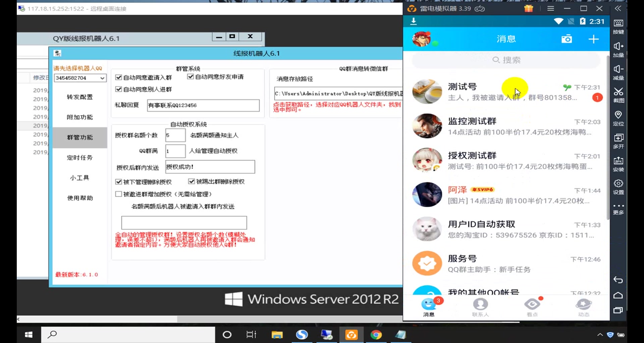Toggle 自动同意别人进群 checkbox
Viewport: 644px width, 343px height.
point(118,89)
